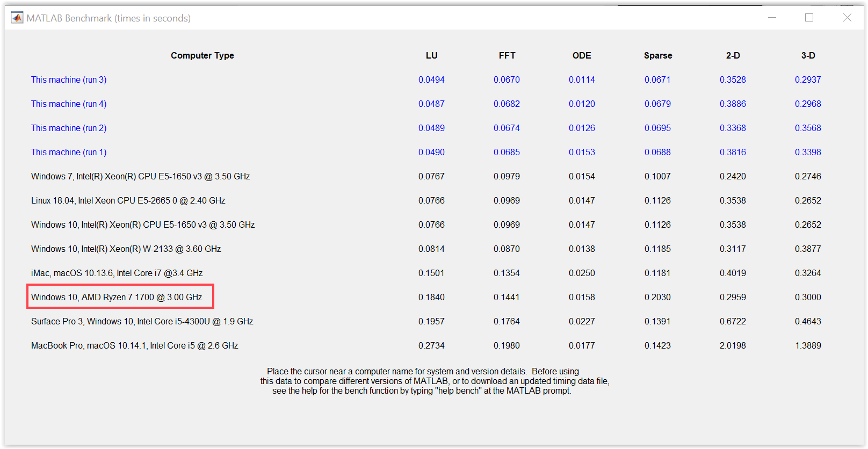Click 2-D value 0.4019 in iMac row

[733, 273]
